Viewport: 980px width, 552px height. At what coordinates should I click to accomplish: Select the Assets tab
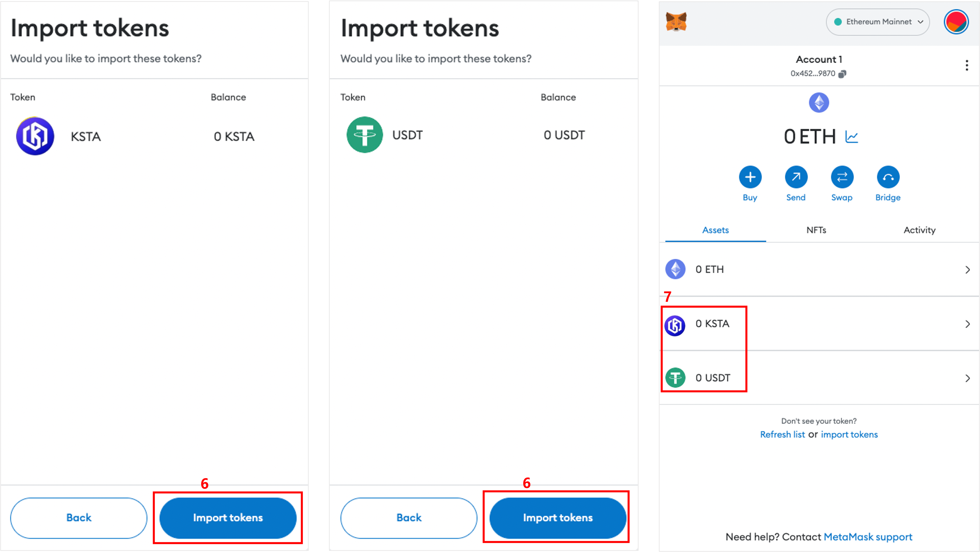click(x=715, y=230)
